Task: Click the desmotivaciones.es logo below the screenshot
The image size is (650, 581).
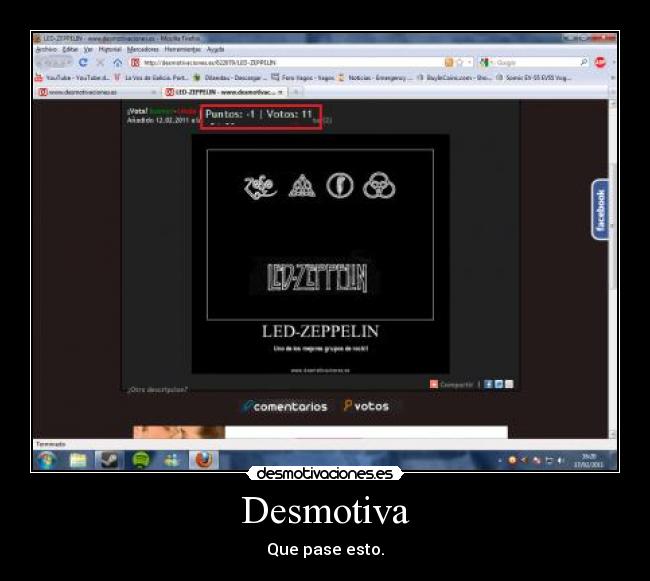Action: pyautogui.click(x=325, y=473)
